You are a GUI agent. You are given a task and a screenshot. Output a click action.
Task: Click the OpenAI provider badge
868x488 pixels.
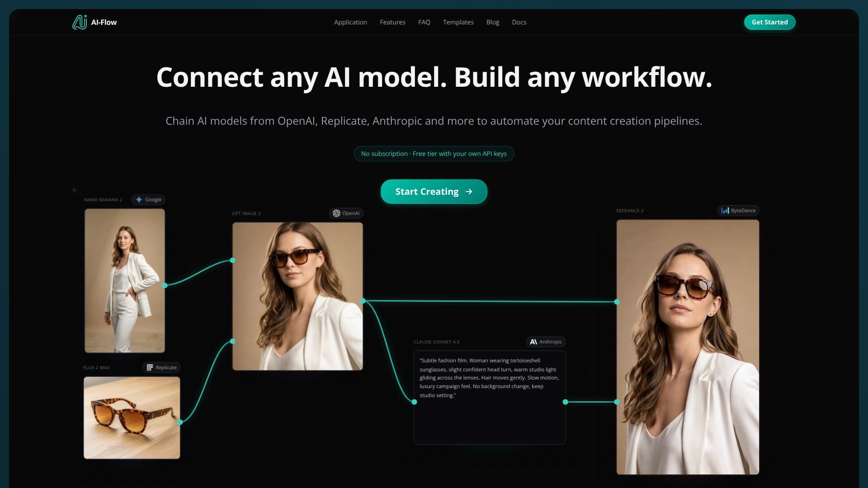346,213
